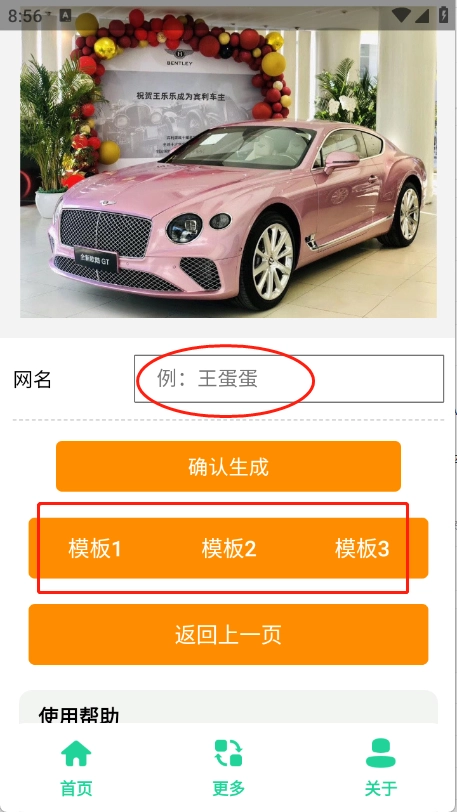This screenshot has height=812, width=457.
Task: Tap the 'A' indicator in status bar
Action: coord(65,16)
